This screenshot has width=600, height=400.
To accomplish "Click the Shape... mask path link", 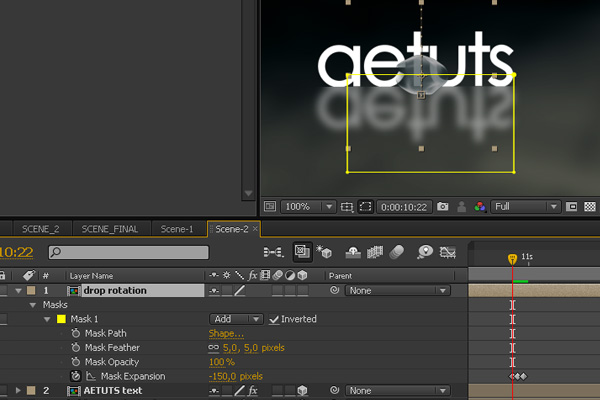I will tap(226, 333).
